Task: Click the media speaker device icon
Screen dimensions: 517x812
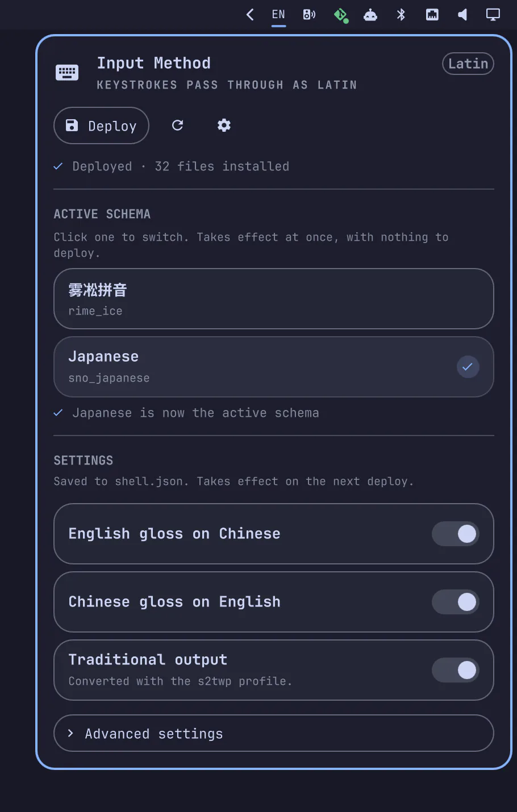Action: (309, 15)
